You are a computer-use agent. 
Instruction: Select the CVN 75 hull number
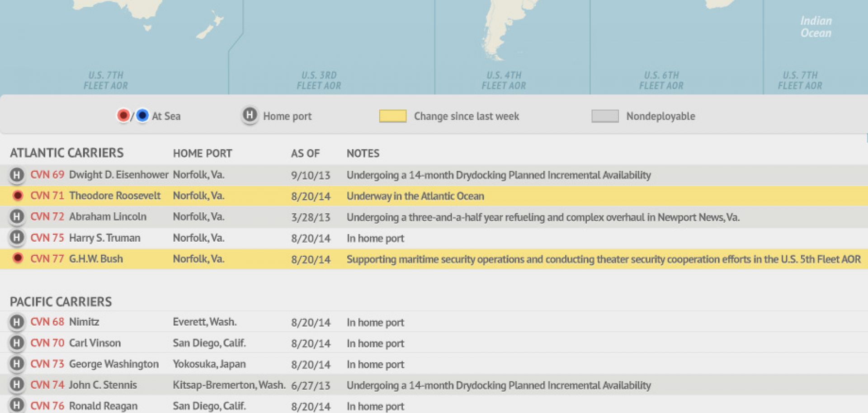tap(47, 238)
